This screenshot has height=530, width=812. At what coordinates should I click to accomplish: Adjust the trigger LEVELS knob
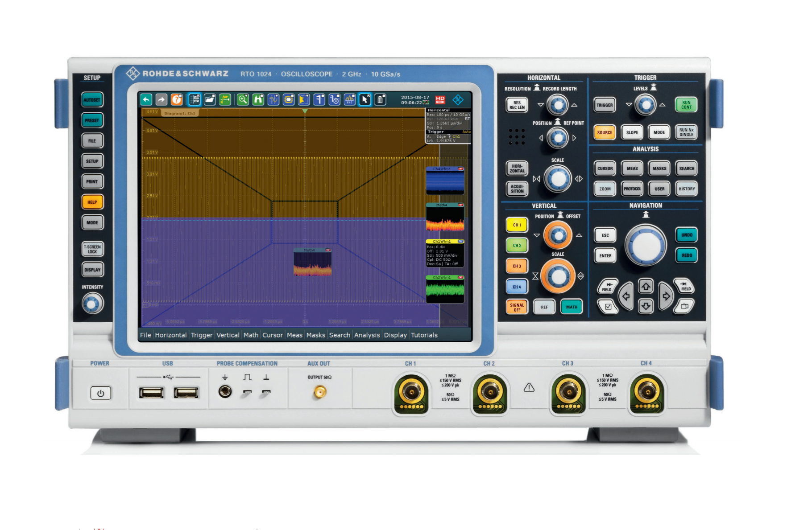[645, 105]
